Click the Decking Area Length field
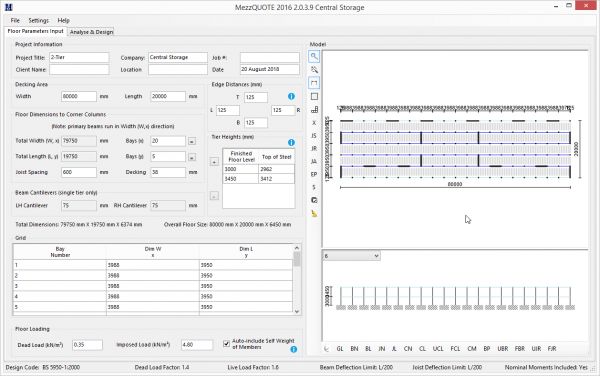600x376 pixels. [x=168, y=96]
